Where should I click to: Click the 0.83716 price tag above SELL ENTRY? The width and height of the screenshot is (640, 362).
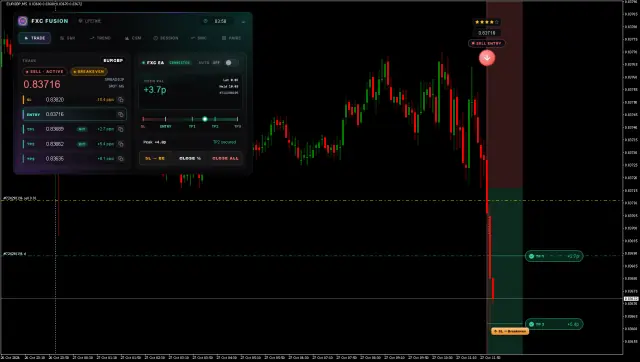pyautogui.click(x=487, y=33)
